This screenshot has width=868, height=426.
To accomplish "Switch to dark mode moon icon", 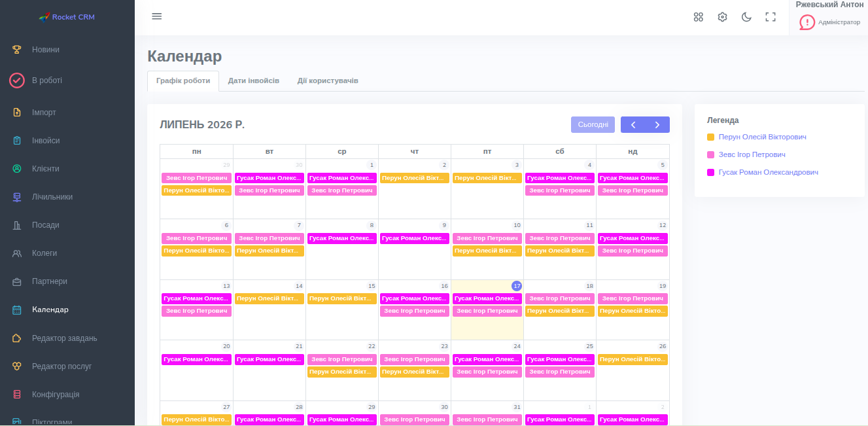I will click(x=746, y=17).
